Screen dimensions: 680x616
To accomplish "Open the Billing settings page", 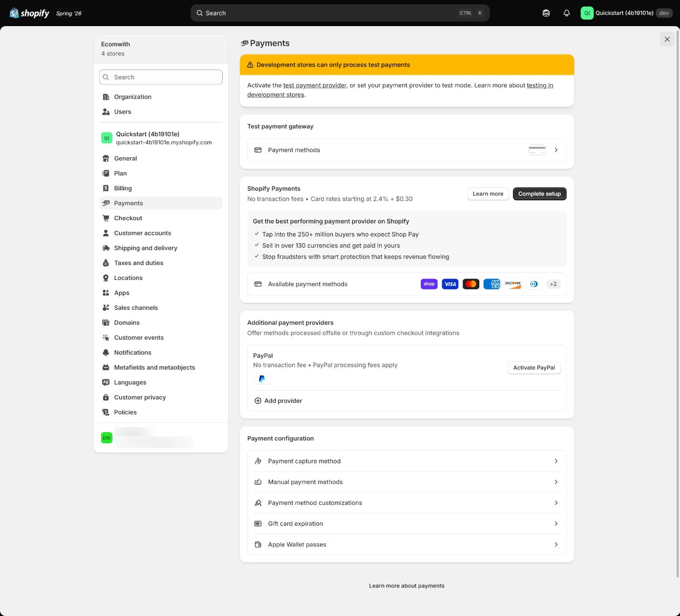I will [161, 189].
